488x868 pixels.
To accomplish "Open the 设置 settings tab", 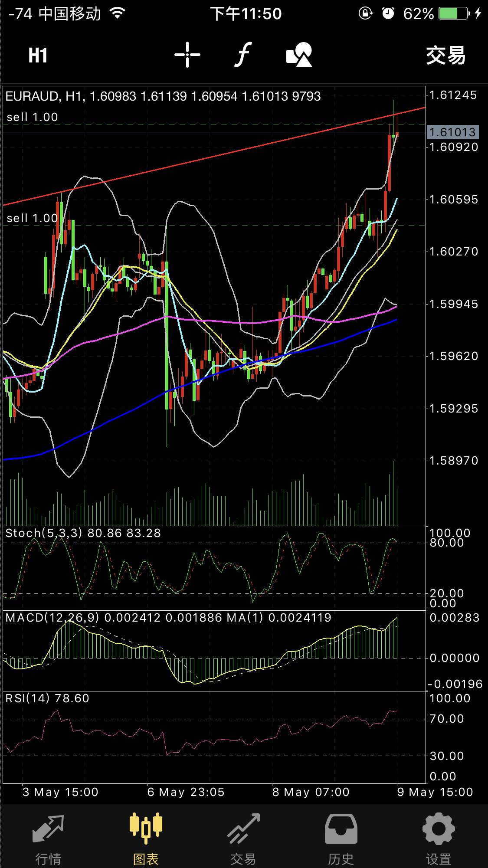I will (439, 839).
